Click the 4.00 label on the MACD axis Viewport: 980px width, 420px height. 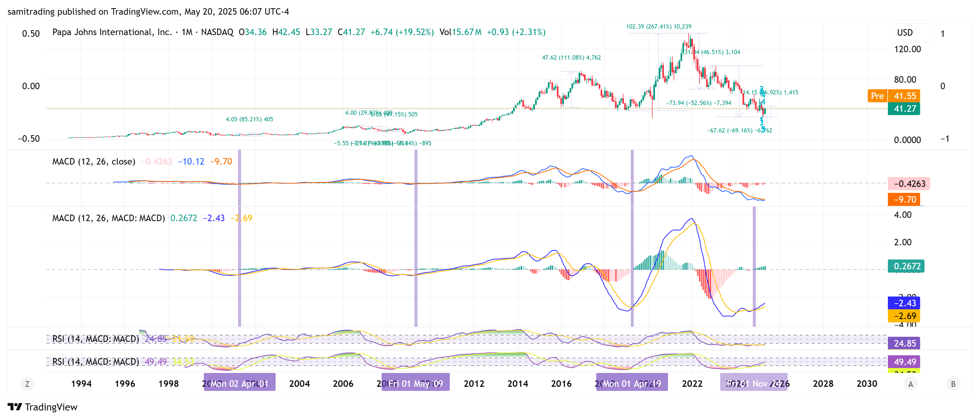tap(903, 215)
